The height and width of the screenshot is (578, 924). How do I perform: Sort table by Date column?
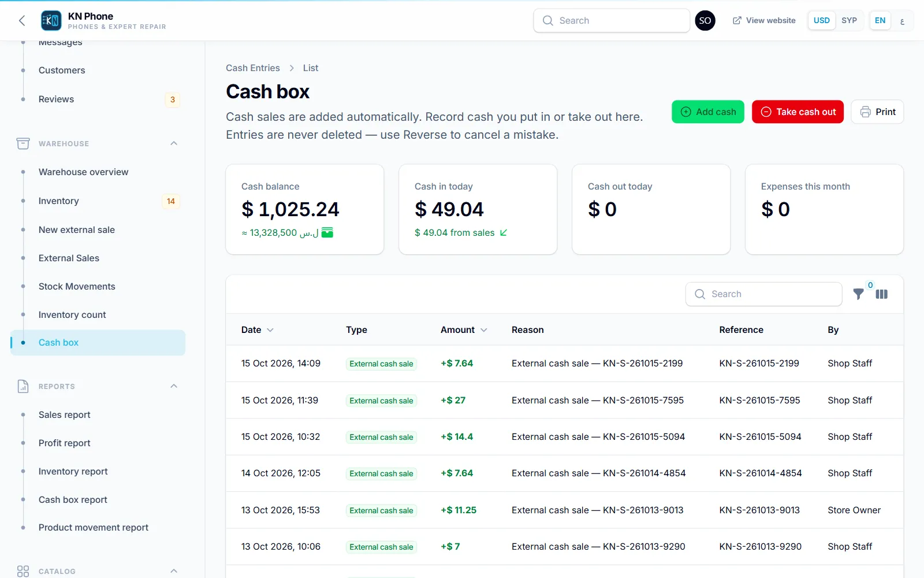pyautogui.click(x=257, y=329)
